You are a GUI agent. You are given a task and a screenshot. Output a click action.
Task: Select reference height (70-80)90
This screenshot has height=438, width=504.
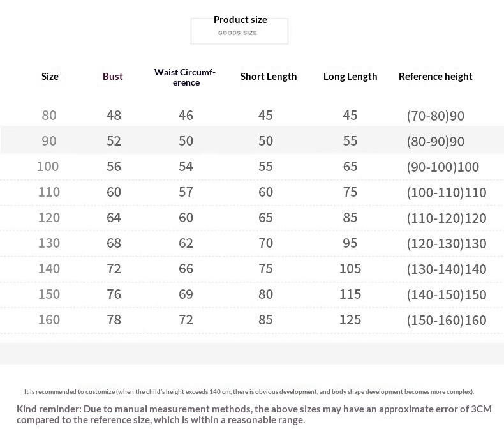pyautogui.click(x=436, y=116)
